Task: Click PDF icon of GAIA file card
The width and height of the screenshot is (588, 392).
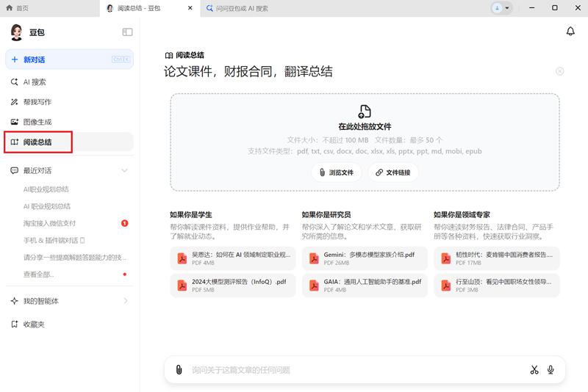Action: pos(314,286)
